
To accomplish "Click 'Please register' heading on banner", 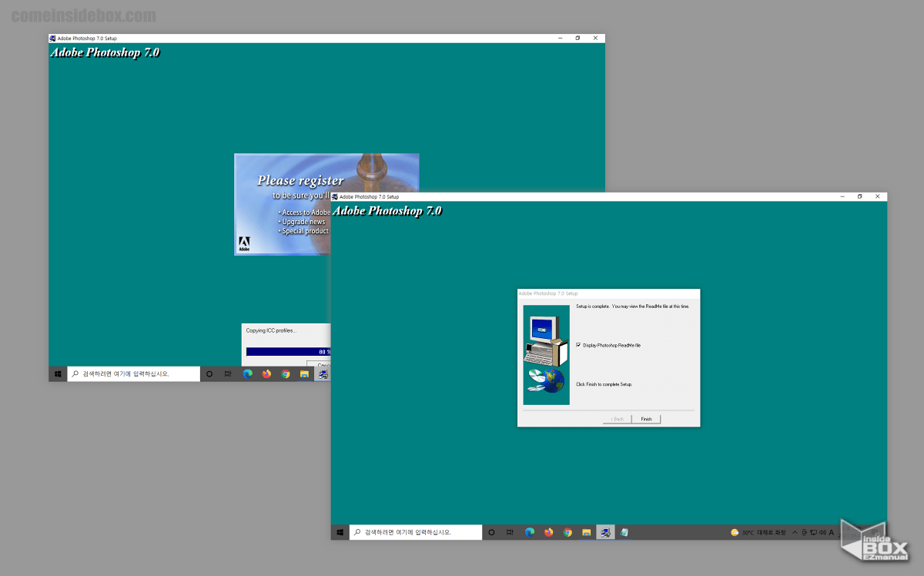I will [x=300, y=180].
